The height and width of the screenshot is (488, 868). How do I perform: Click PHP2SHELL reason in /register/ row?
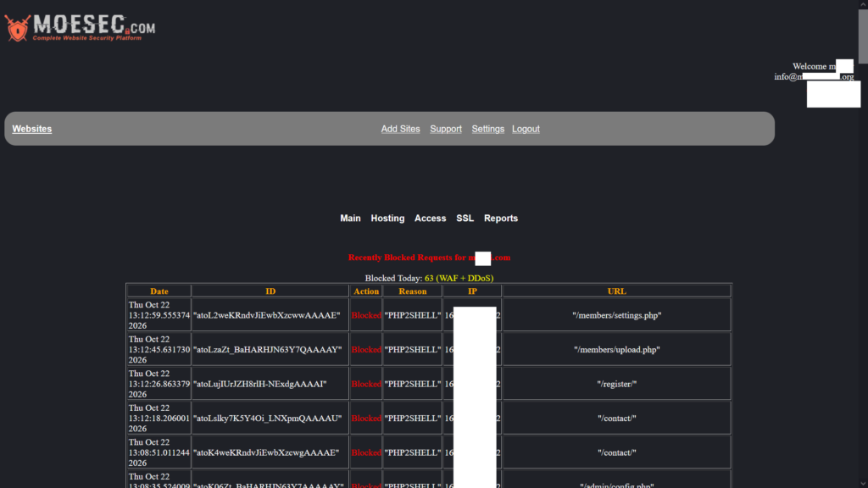[x=413, y=384]
